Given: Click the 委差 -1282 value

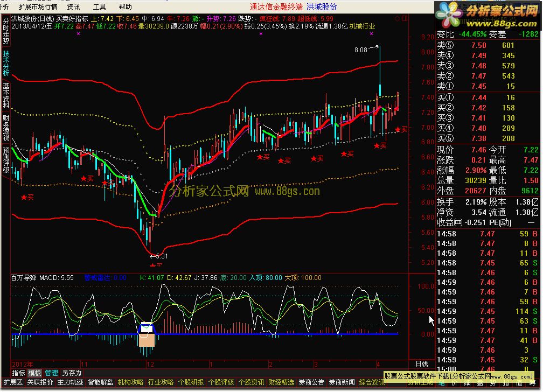Looking at the screenshot, I should [529, 34].
